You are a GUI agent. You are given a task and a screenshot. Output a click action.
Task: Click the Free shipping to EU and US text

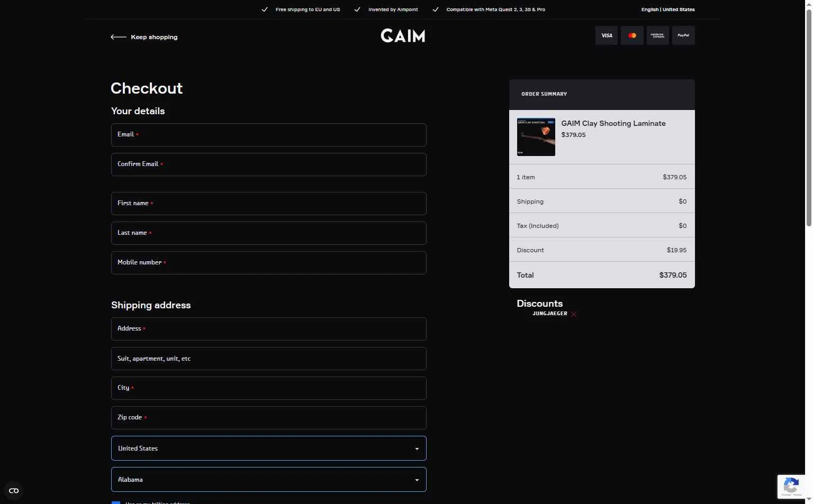coord(308,10)
